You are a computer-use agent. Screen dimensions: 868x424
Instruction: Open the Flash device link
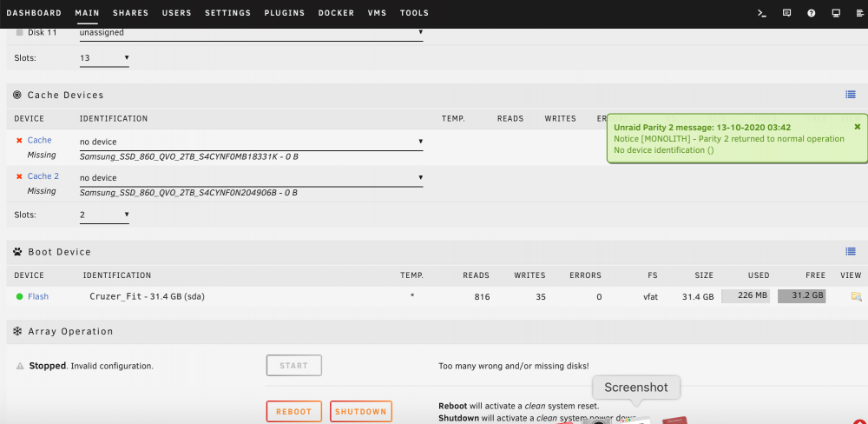pos(38,296)
